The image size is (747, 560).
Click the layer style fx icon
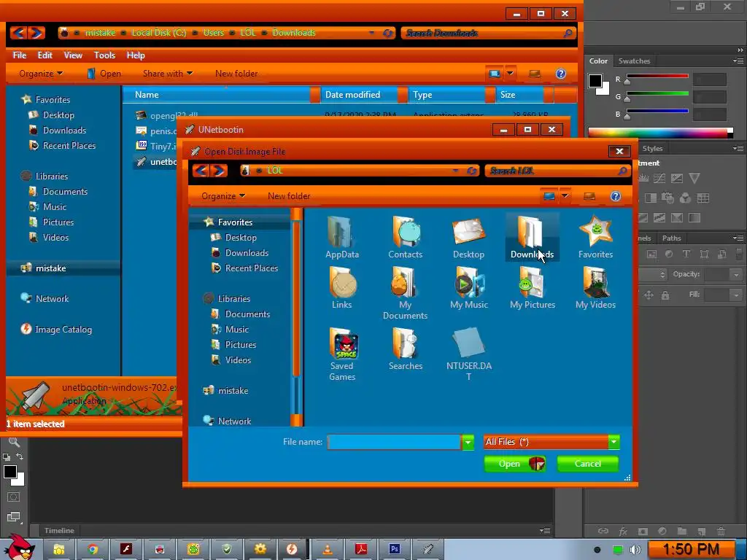click(623, 531)
